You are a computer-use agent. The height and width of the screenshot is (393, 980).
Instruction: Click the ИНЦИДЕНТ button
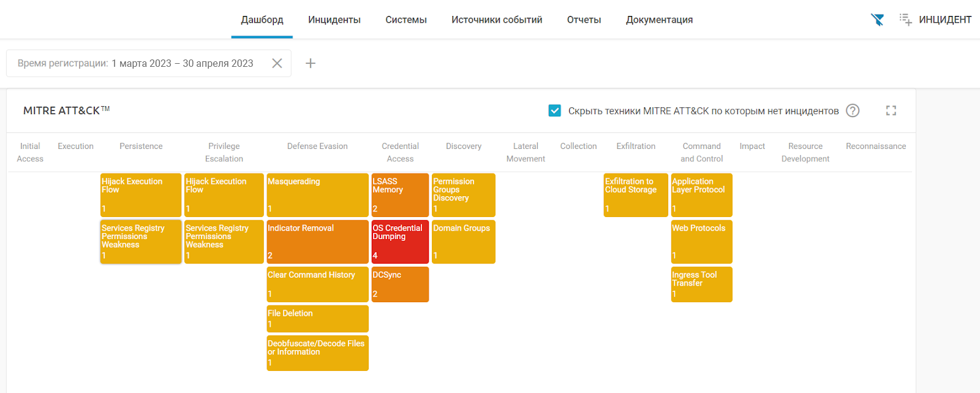point(944,20)
